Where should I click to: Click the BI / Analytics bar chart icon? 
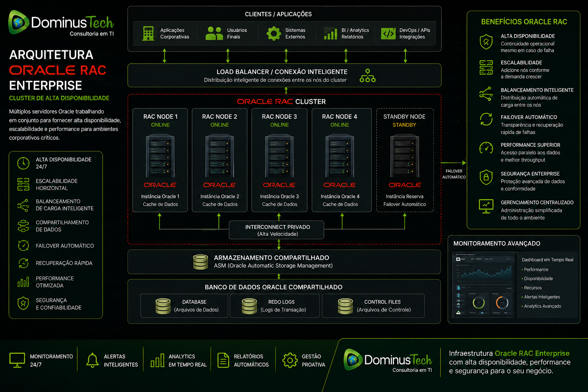(x=330, y=33)
